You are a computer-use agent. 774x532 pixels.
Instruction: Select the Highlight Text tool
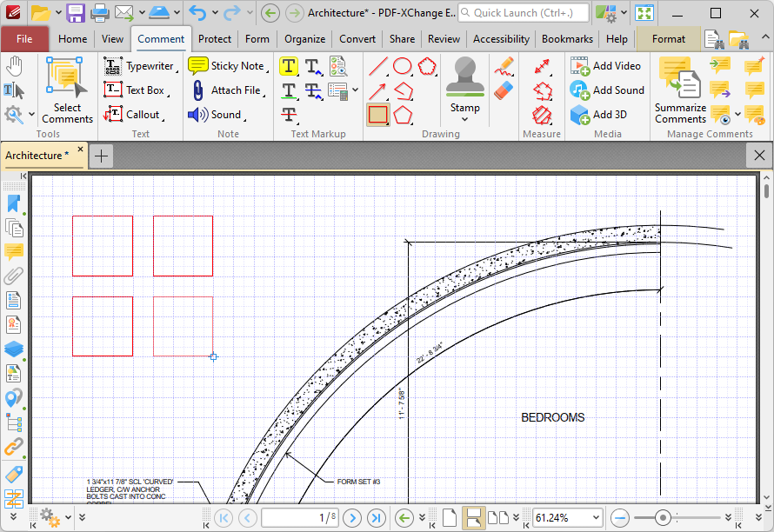[x=289, y=66]
